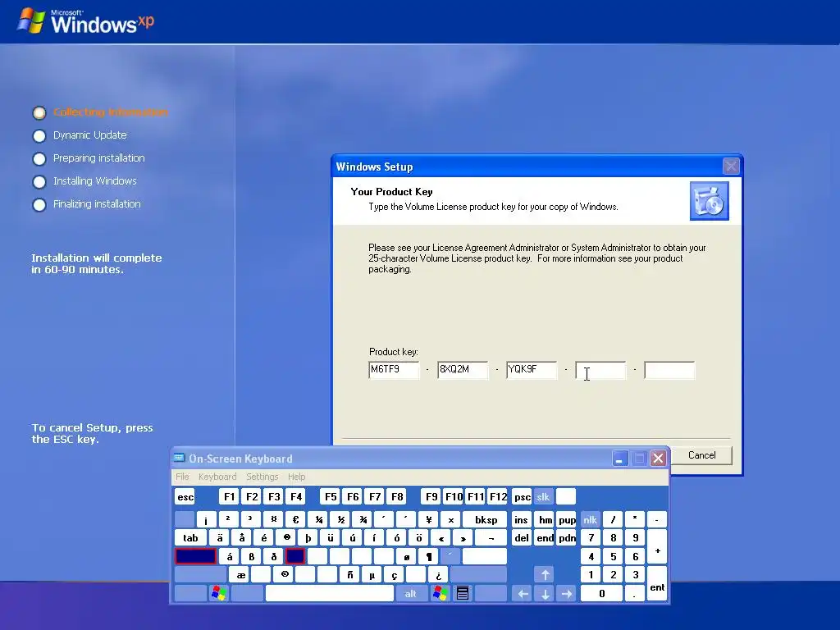Tap the inverted question mark ¿ key
Viewport: 840px width, 630px height.
click(438, 575)
